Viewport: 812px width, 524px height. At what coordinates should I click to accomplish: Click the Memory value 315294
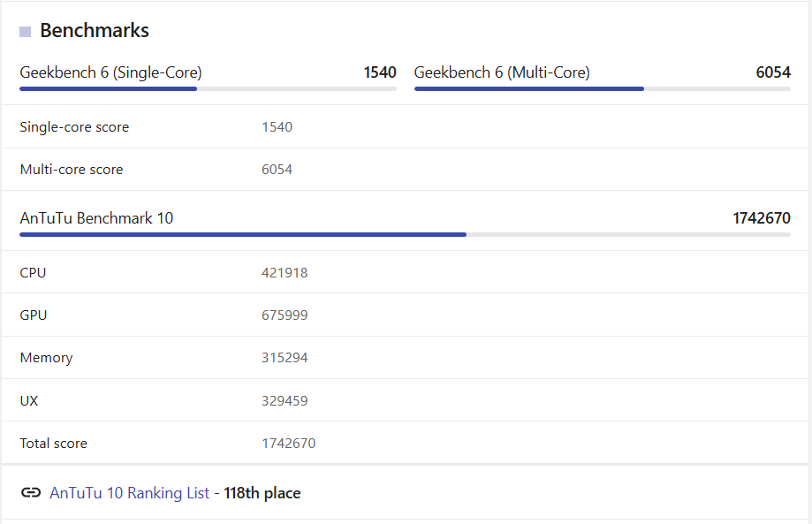[x=285, y=358]
